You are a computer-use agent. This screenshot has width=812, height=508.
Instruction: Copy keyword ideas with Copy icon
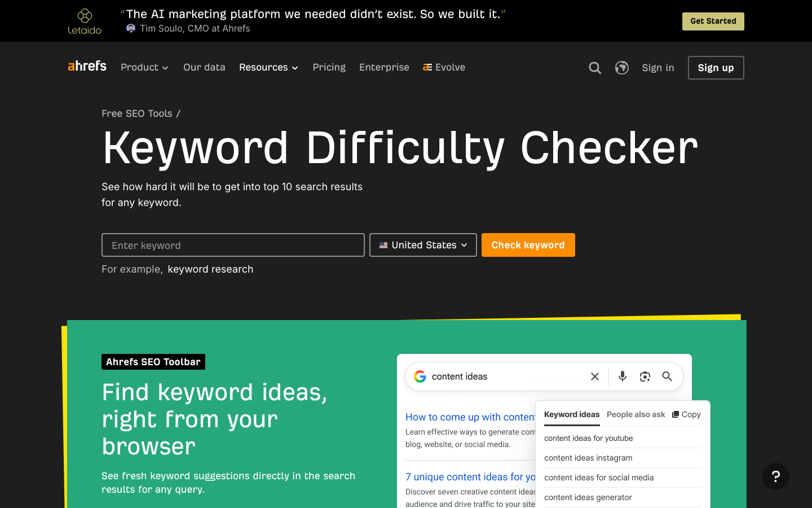tap(686, 414)
